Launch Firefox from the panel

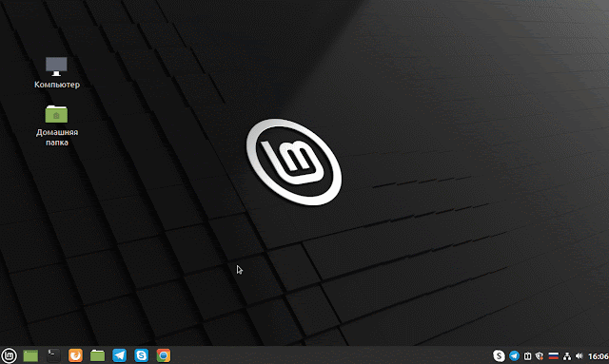[x=75, y=355]
